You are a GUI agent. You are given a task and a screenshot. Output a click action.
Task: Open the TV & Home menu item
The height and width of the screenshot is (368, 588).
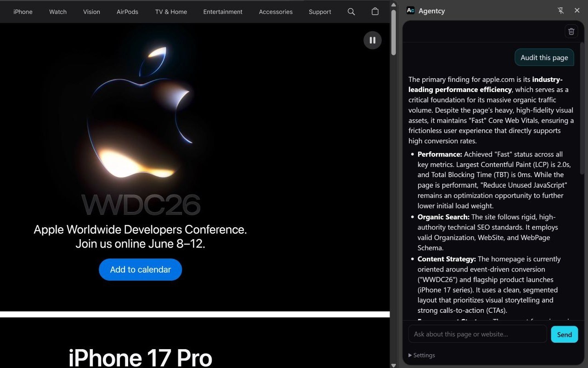coord(171,11)
